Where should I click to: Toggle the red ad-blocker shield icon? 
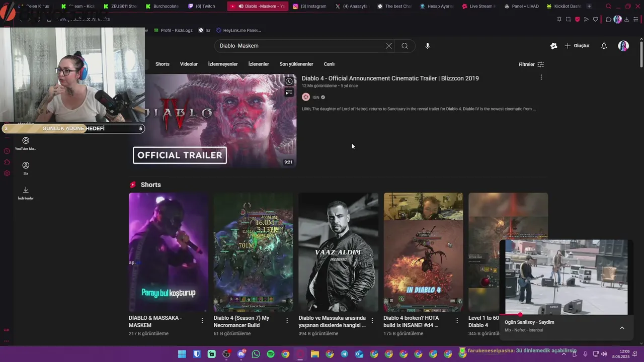577,19
